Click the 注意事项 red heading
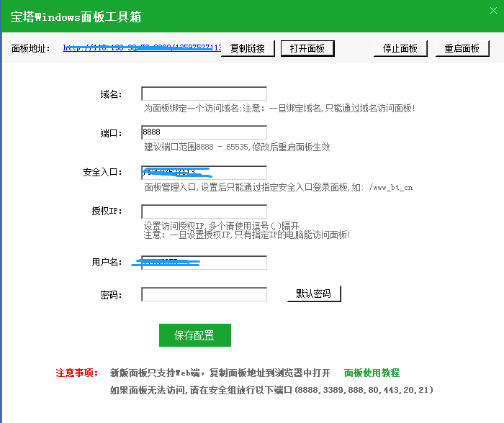 click(77, 373)
